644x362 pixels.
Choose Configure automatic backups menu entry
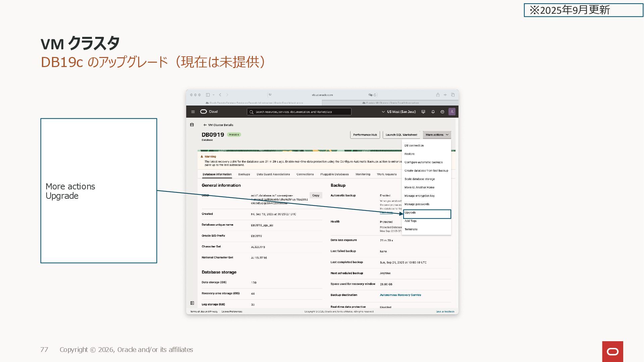(x=423, y=162)
